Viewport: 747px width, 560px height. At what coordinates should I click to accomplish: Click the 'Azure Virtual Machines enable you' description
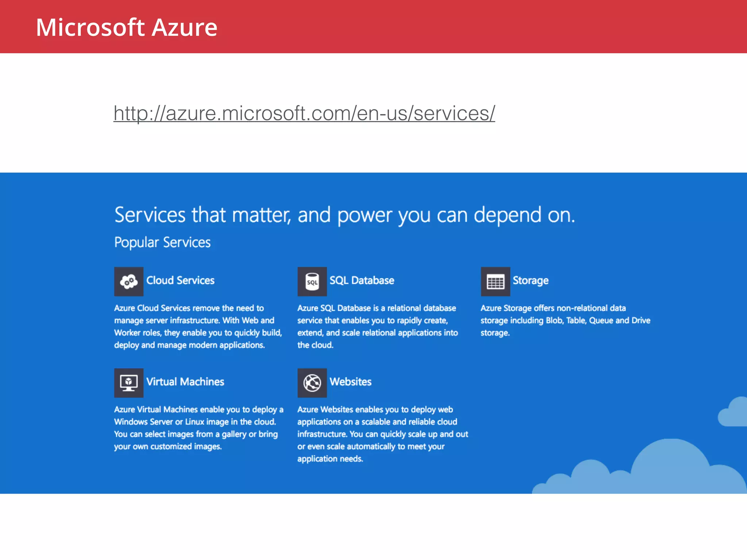(x=199, y=428)
